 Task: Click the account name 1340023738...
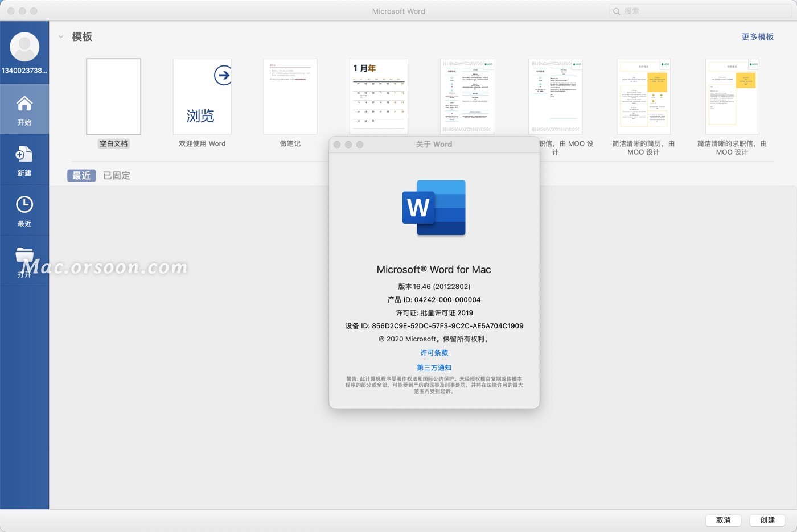tap(24, 71)
